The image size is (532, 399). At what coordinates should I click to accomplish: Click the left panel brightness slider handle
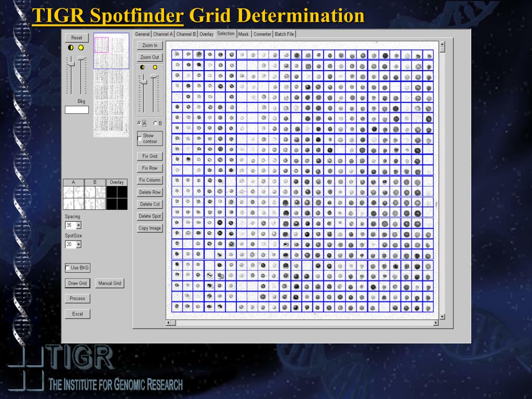(x=82, y=58)
